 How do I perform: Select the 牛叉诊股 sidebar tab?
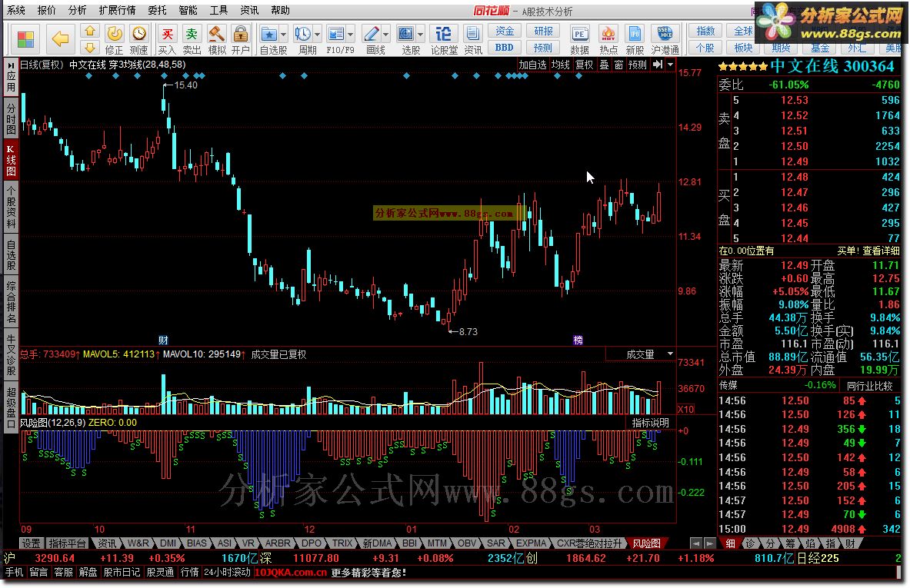pos(11,354)
